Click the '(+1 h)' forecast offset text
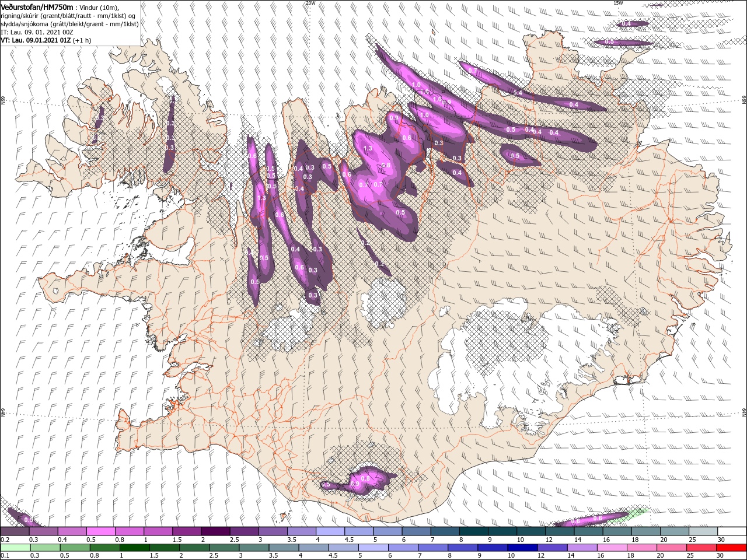 click(x=82, y=40)
